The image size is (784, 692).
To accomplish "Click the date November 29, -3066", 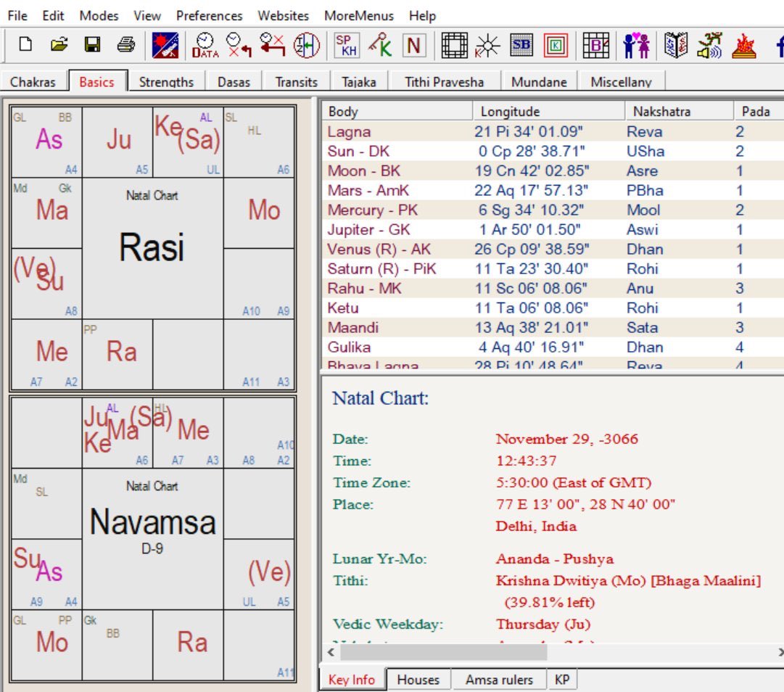I will click(x=567, y=439).
